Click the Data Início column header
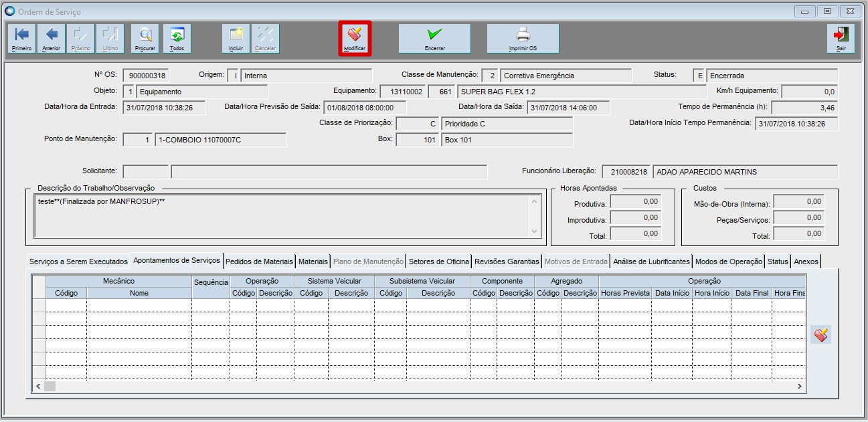Image resolution: width=868 pixels, height=422 pixels. 672,293
